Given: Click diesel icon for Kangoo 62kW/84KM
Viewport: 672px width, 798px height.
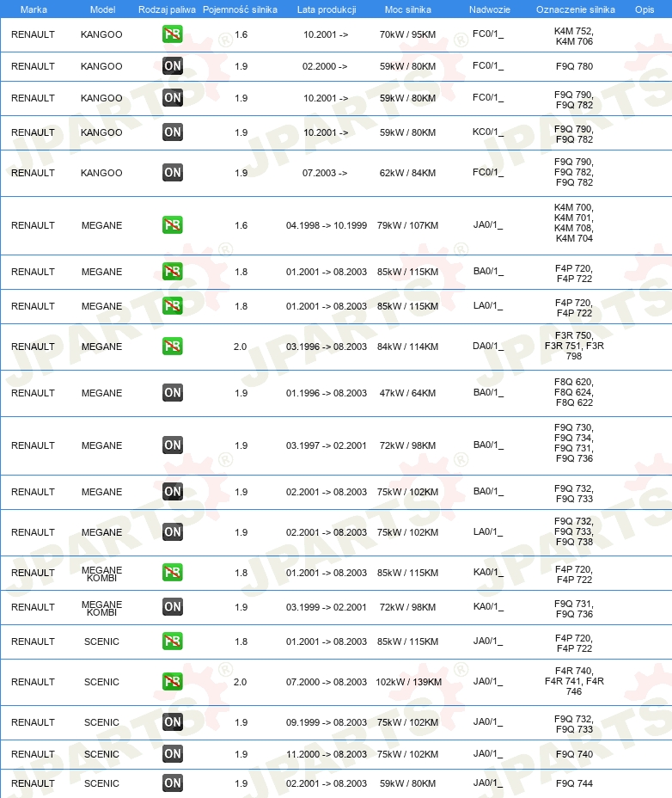Looking at the screenshot, I should (x=173, y=173).
